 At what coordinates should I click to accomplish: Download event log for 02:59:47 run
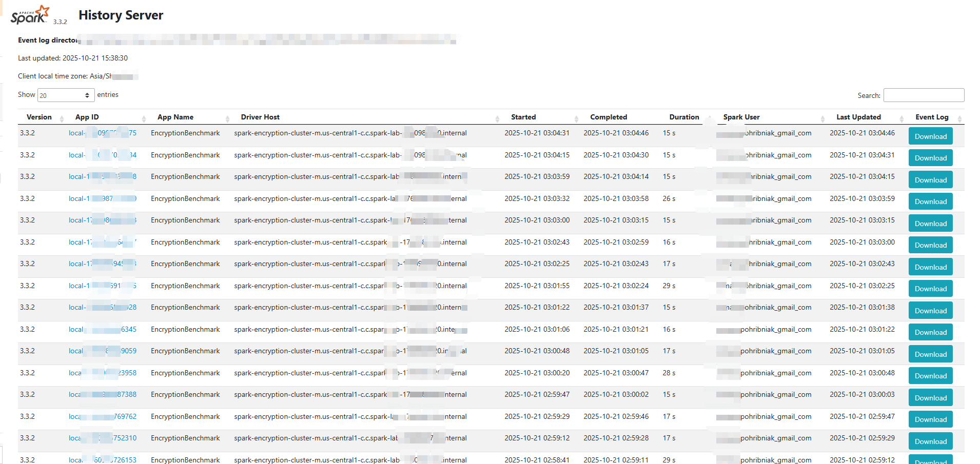(930, 398)
